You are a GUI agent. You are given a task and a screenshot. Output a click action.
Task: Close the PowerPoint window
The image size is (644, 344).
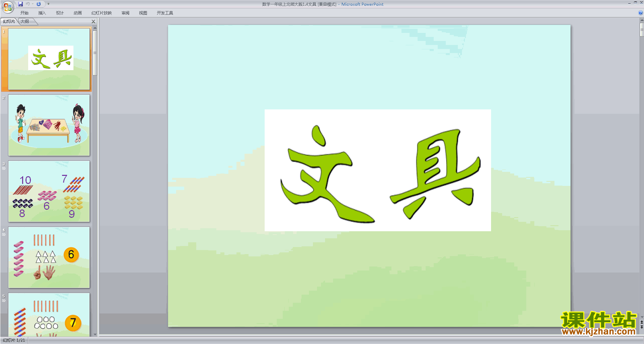[641, 3]
